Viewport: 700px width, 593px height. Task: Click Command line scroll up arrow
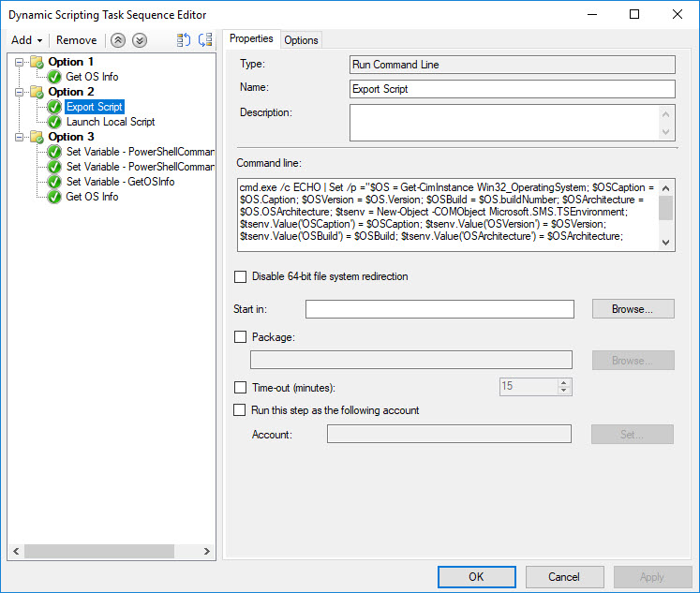coord(665,188)
